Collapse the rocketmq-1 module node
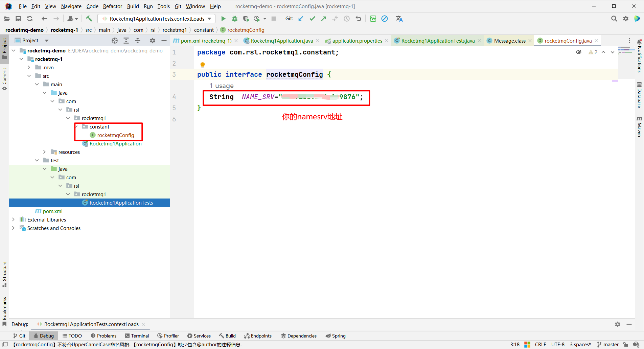 (x=21, y=59)
